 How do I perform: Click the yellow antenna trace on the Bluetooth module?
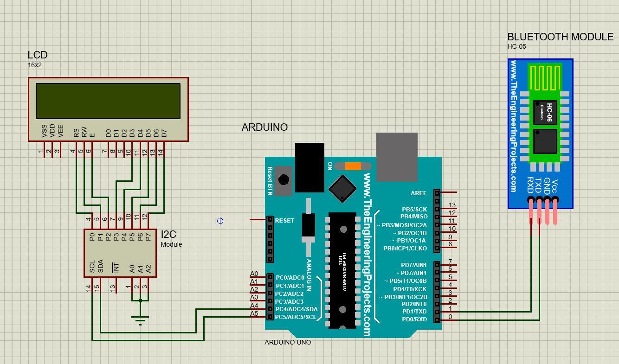point(545,78)
